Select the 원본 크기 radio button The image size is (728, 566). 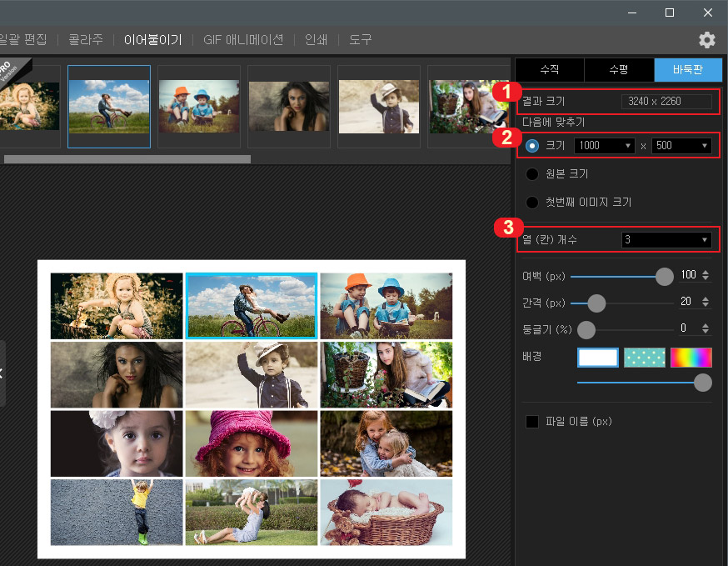532,174
